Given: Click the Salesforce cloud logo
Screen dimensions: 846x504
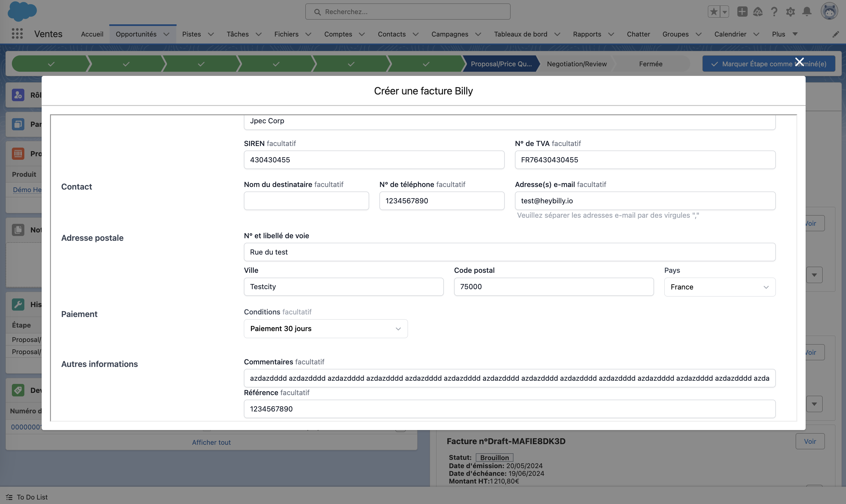Looking at the screenshot, I should point(22,11).
